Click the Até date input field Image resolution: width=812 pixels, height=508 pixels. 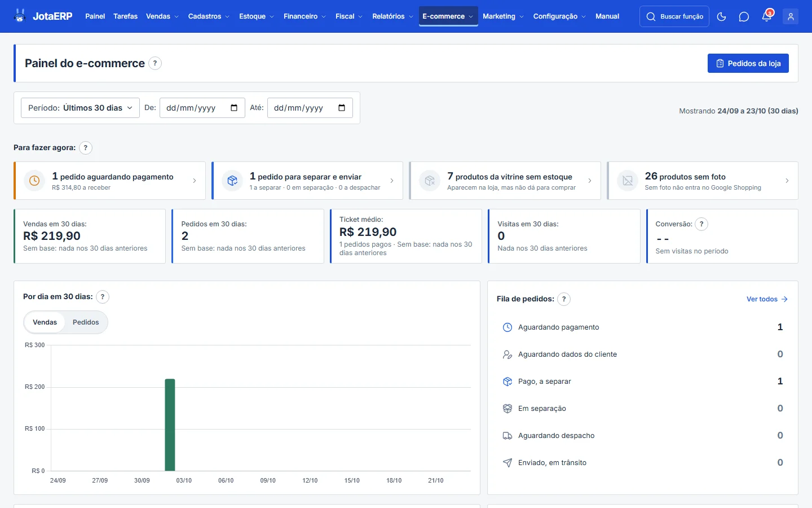coord(310,108)
